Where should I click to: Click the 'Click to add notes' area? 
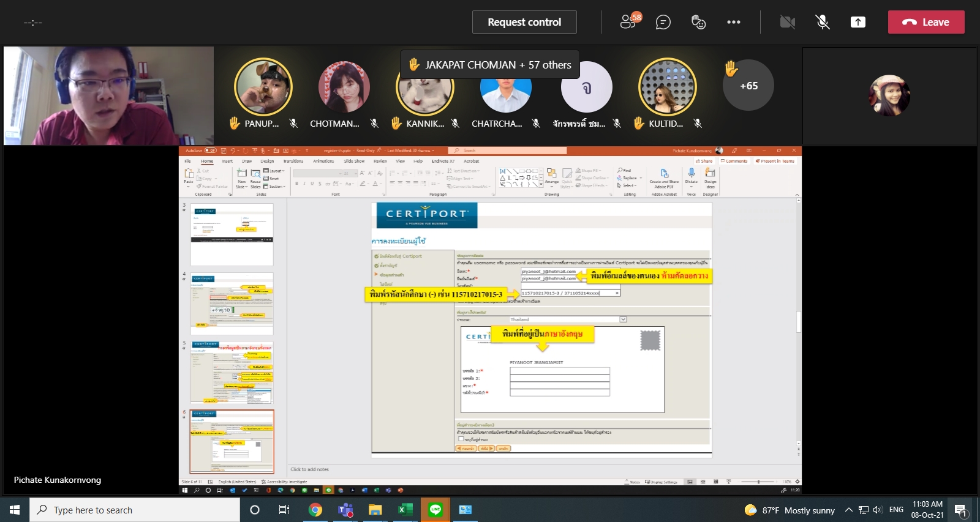(309, 469)
